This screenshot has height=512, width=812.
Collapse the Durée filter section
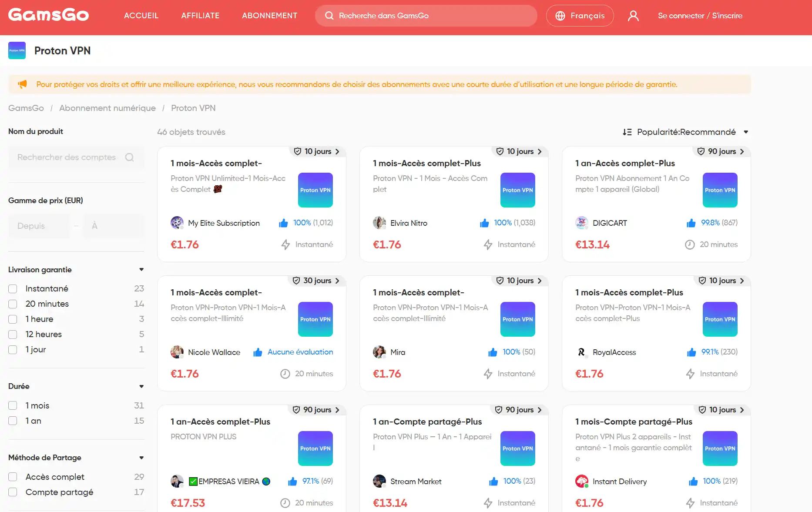pyautogui.click(x=141, y=386)
